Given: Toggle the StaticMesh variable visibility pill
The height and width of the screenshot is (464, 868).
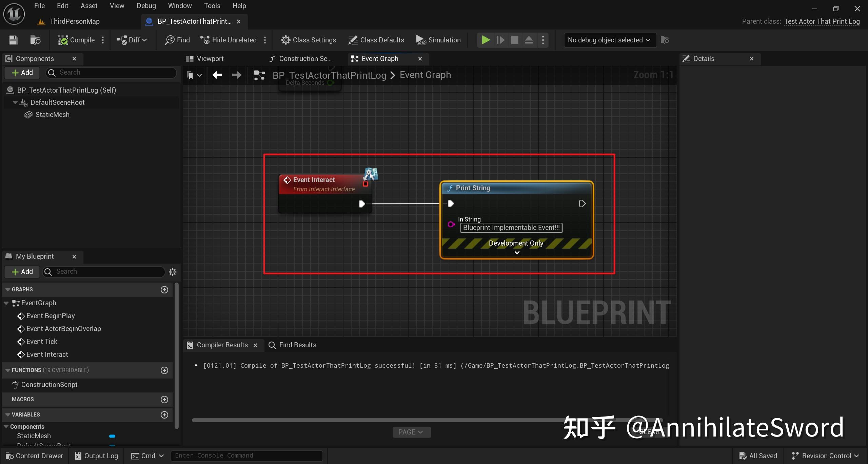Looking at the screenshot, I should (112, 436).
